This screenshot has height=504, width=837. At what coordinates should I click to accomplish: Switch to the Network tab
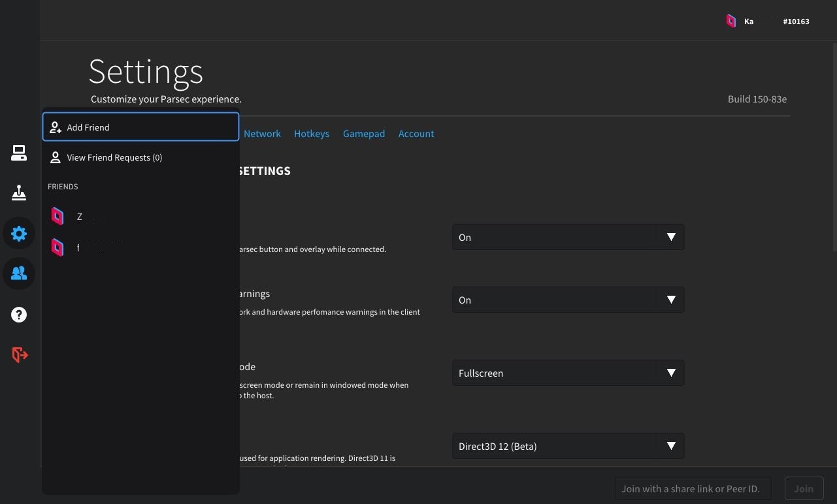[262, 133]
